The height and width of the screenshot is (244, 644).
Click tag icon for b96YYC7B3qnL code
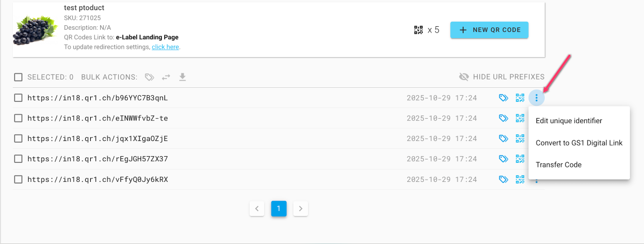pos(503,98)
